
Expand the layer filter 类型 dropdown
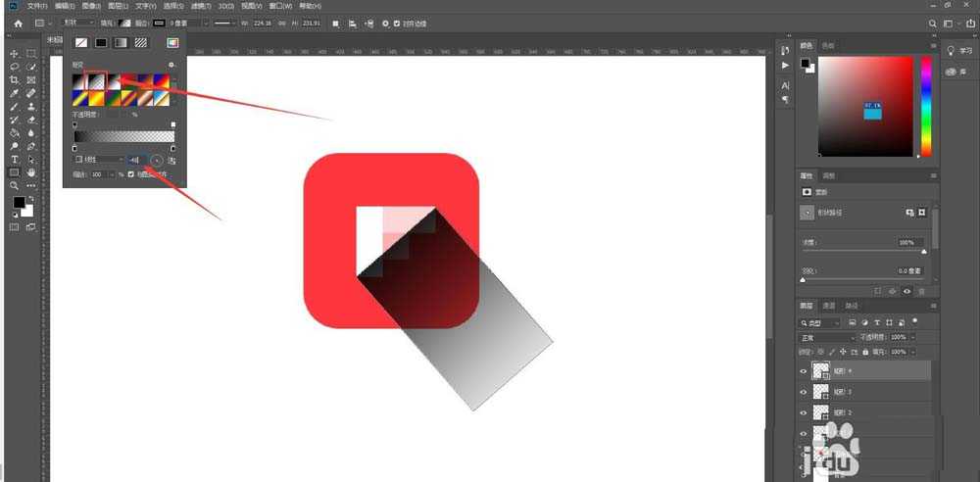coord(821,322)
